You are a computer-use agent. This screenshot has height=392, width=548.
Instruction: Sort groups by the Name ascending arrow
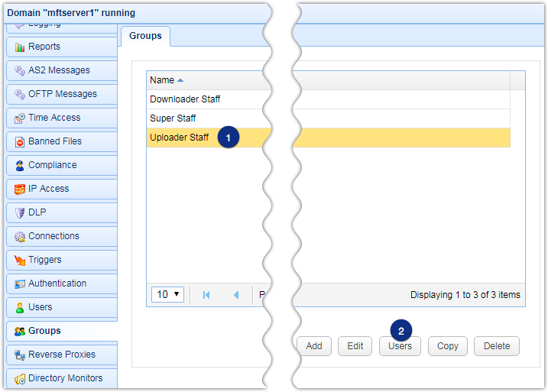(x=180, y=80)
